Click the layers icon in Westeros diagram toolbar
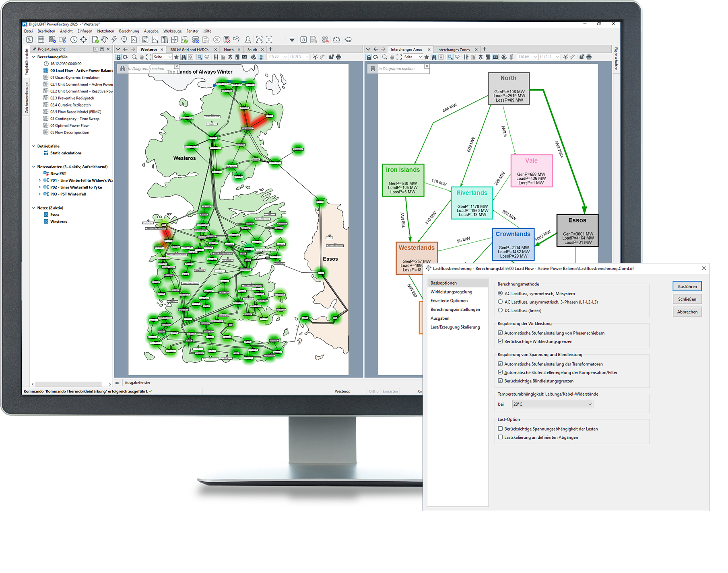The width and height of the screenshot is (728, 573). click(230, 57)
